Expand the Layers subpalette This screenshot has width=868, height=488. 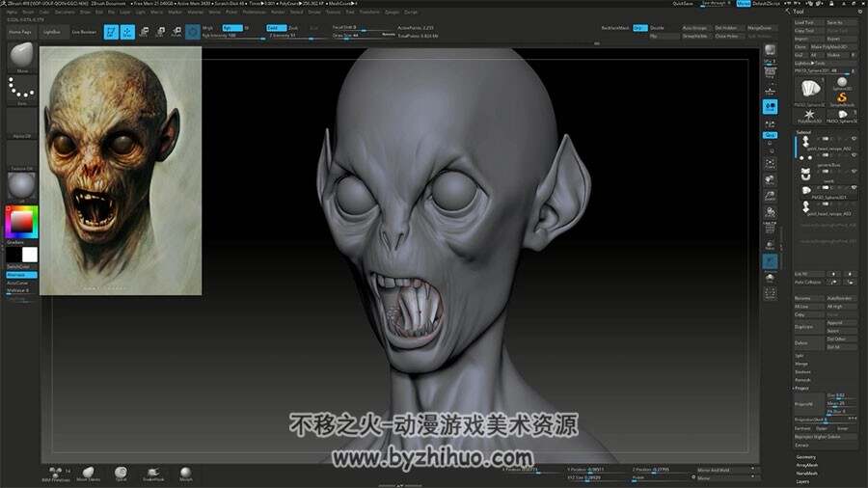tap(802, 482)
